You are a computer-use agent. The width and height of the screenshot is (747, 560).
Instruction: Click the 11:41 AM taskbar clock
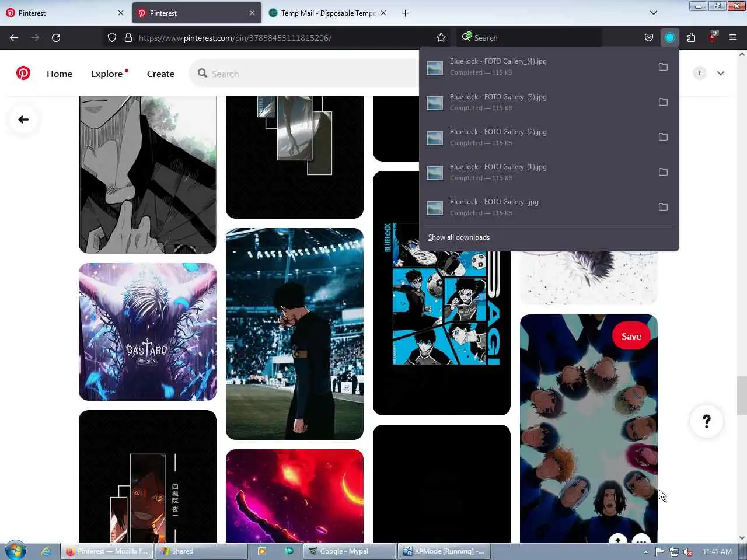pyautogui.click(x=717, y=552)
